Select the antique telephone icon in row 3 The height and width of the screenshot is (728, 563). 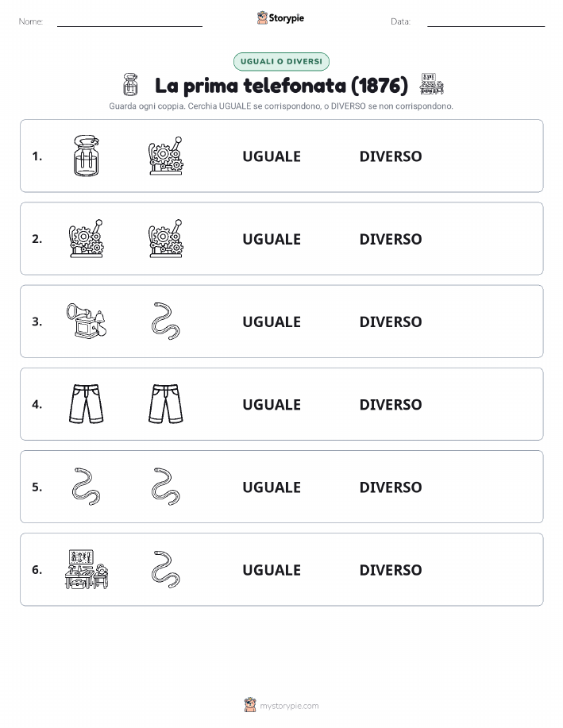tap(87, 321)
